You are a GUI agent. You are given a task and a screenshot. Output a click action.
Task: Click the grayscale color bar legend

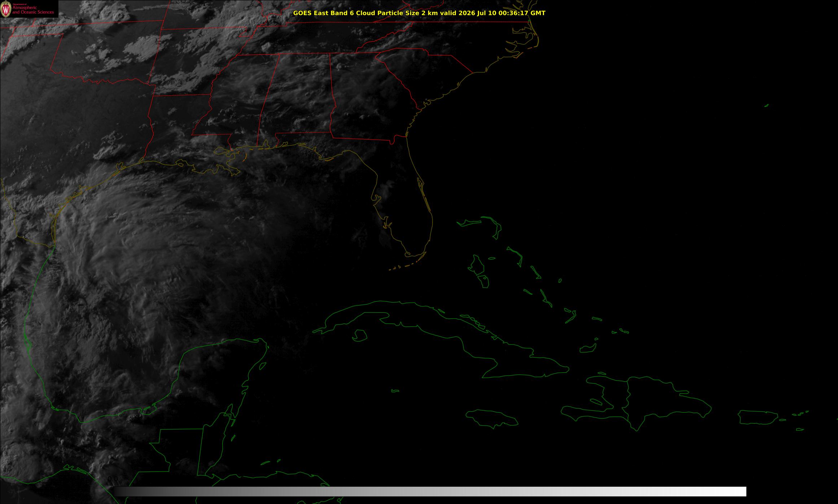[x=430, y=491]
